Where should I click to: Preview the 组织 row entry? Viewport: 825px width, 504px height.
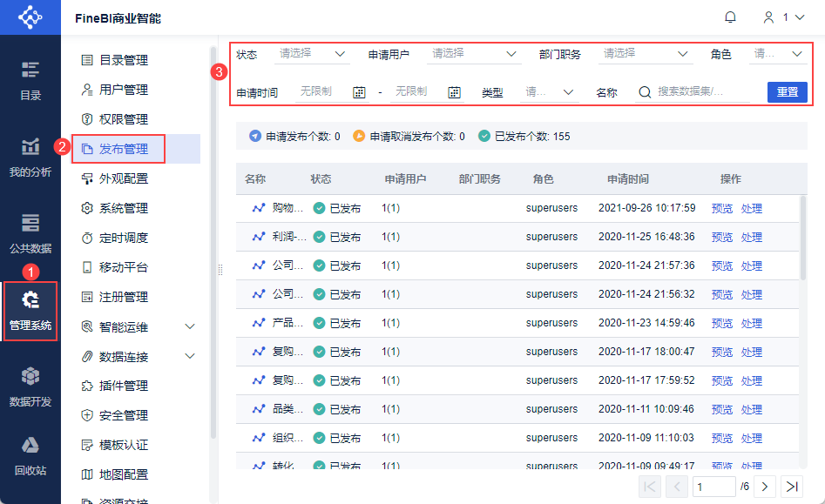722,439
